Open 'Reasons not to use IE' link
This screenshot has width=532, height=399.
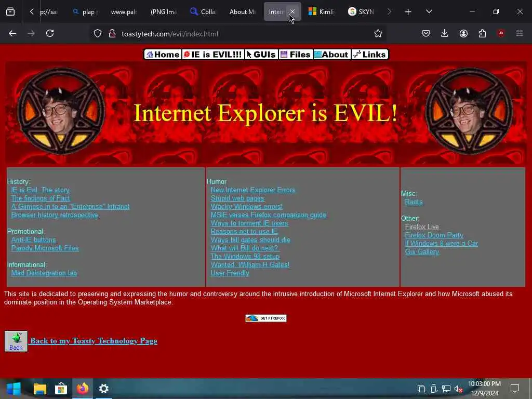244,231
